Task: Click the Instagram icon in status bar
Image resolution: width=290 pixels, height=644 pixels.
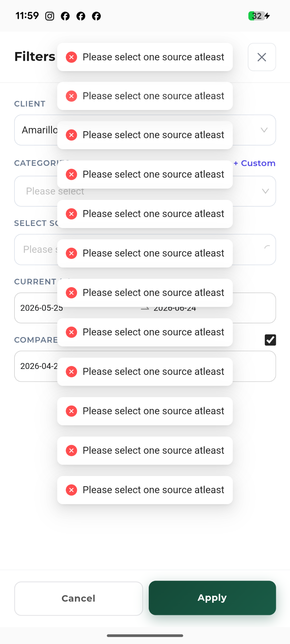Action: pyautogui.click(x=50, y=16)
